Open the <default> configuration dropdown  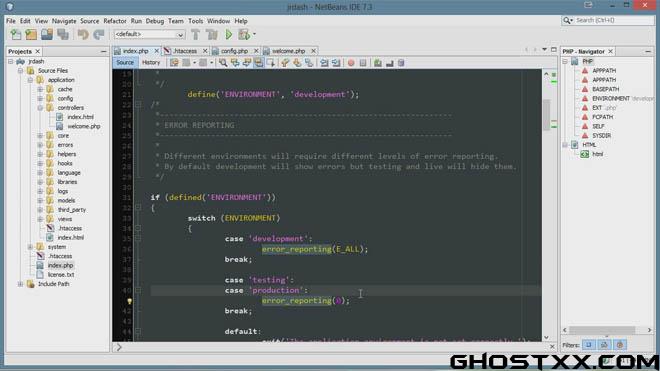click(149, 35)
